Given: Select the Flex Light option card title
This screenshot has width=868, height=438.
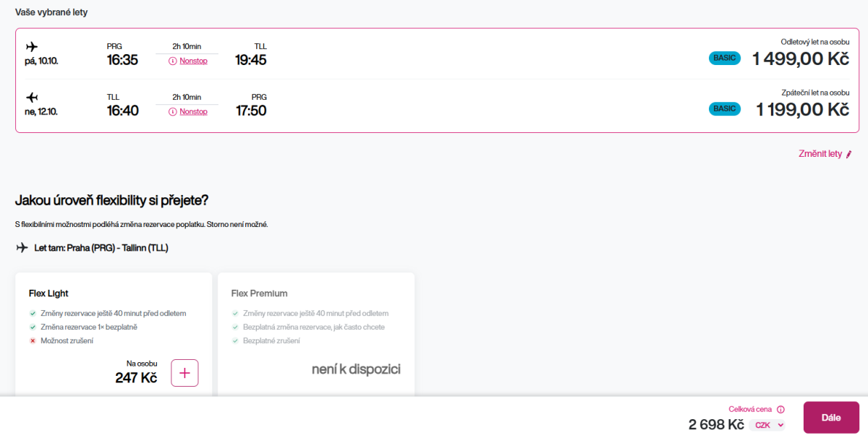Looking at the screenshot, I should click(48, 293).
